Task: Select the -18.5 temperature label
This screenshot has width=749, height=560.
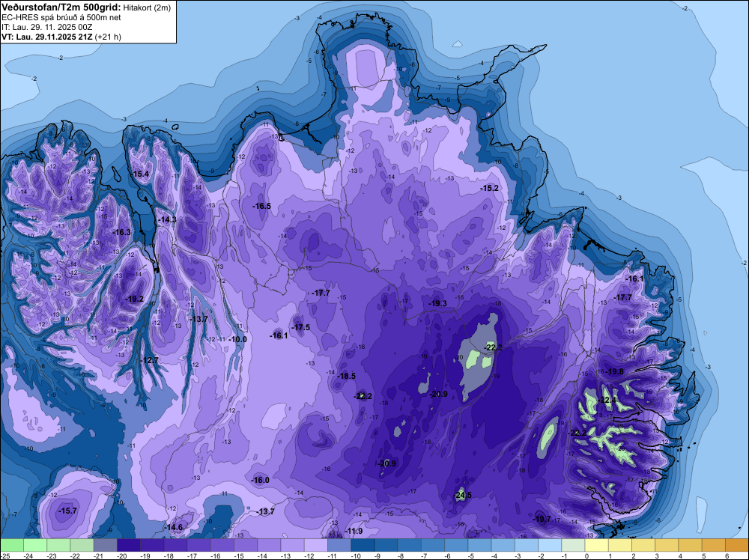Action: pos(346,376)
